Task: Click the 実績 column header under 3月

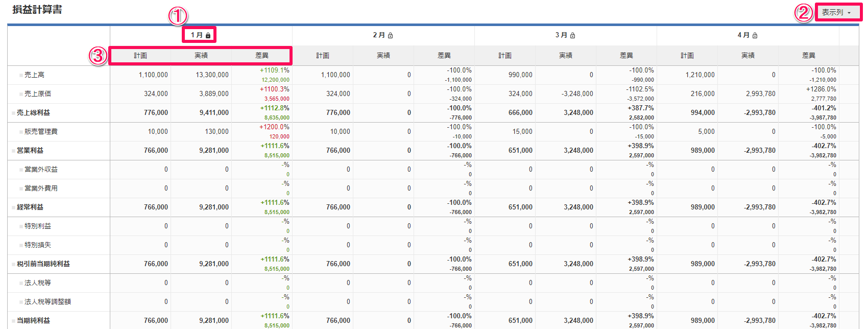Action: pyautogui.click(x=566, y=56)
